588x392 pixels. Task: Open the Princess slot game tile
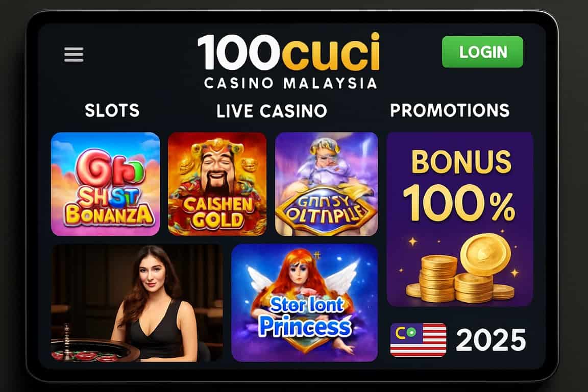[x=305, y=303]
